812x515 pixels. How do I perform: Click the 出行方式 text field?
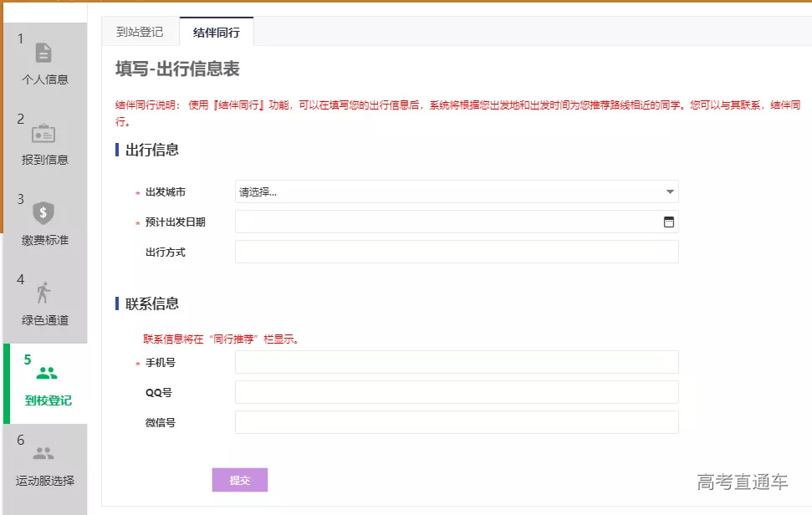click(456, 251)
